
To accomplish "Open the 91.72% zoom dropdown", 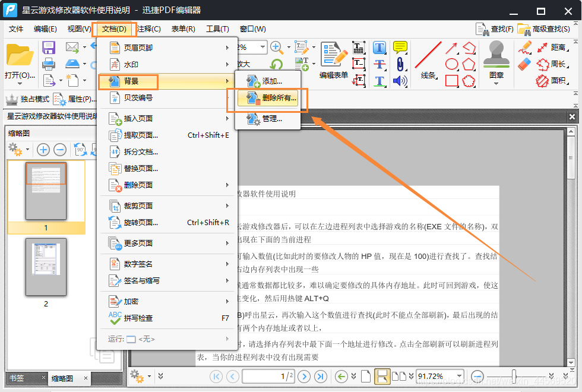I will tap(459, 376).
